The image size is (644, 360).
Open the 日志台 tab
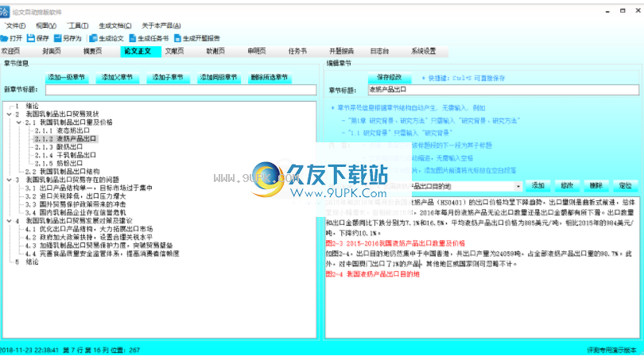[x=379, y=52]
